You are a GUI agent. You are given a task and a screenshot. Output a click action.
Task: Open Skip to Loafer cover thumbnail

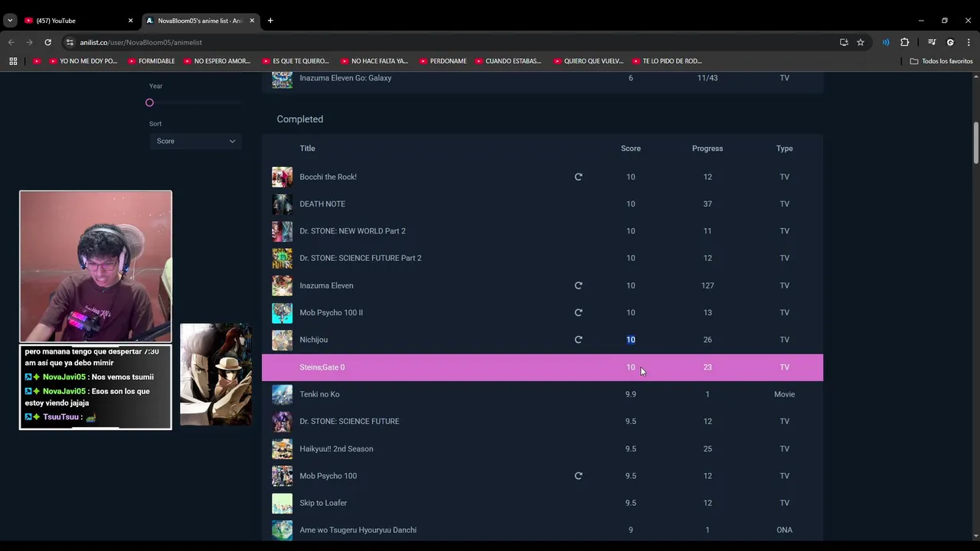(x=282, y=504)
